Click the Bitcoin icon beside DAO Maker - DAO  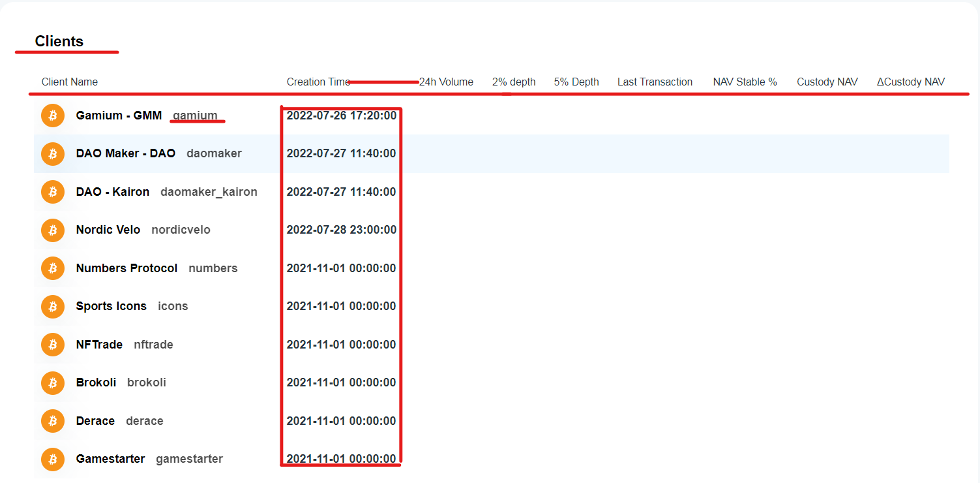tap(53, 154)
